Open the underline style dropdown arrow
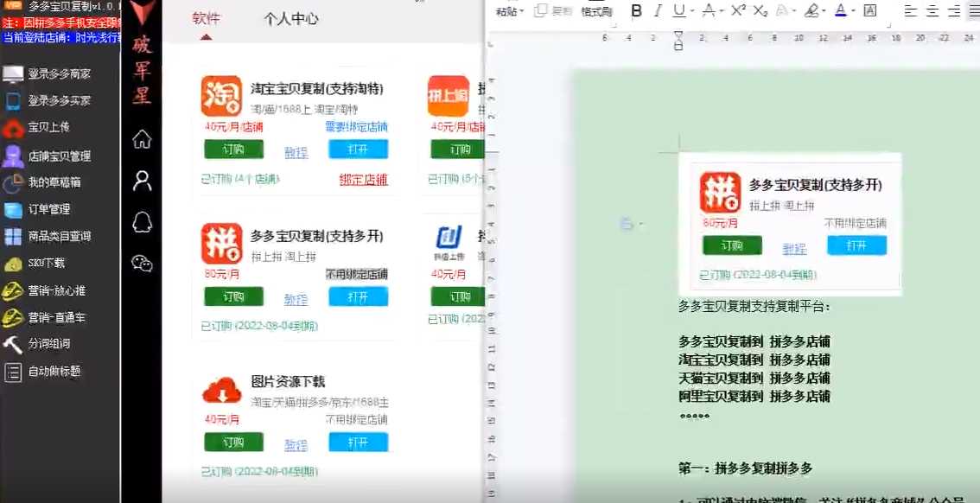This screenshot has width=980, height=503. 691,11
